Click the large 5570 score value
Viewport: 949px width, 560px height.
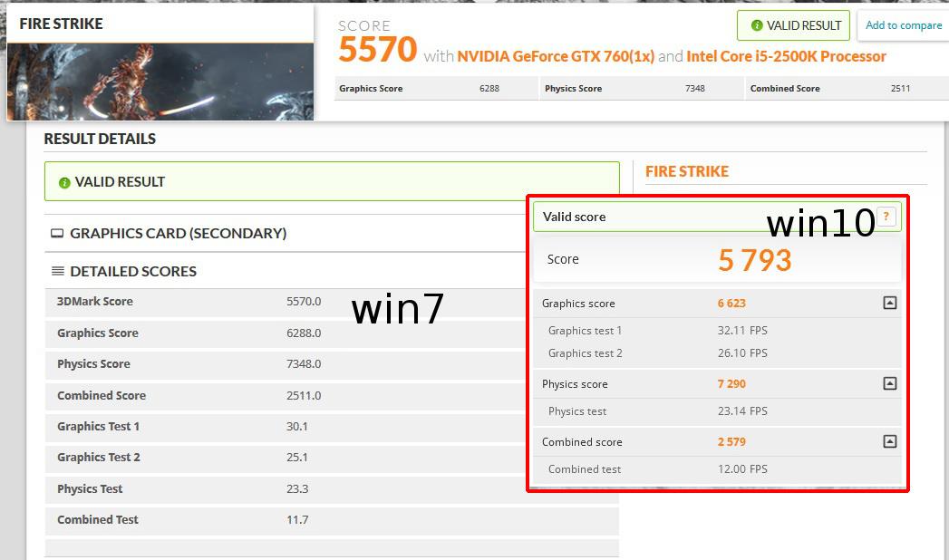[378, 50]
